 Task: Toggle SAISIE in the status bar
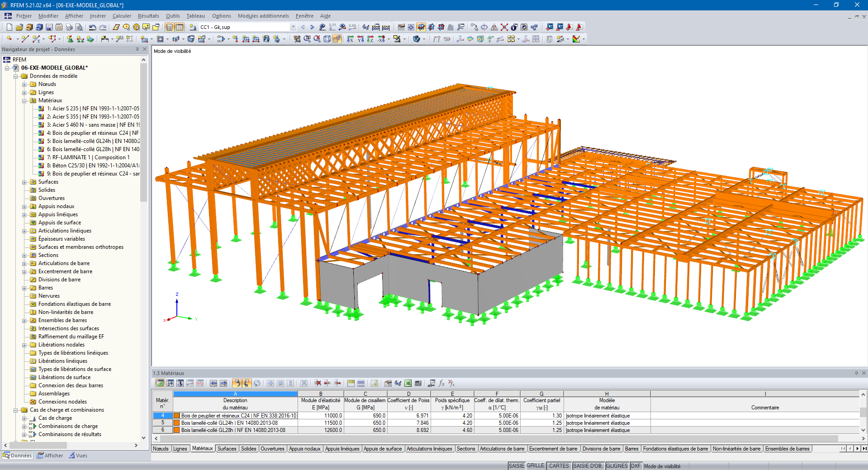point(517,466)
